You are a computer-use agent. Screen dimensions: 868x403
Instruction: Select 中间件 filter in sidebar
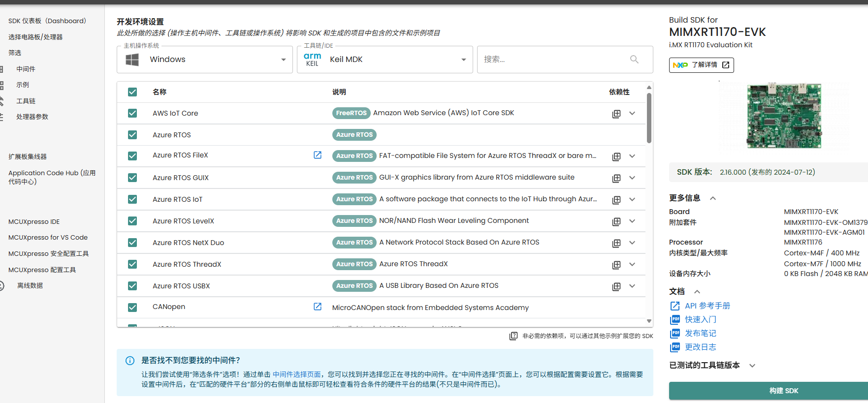(x=26, y=69)
